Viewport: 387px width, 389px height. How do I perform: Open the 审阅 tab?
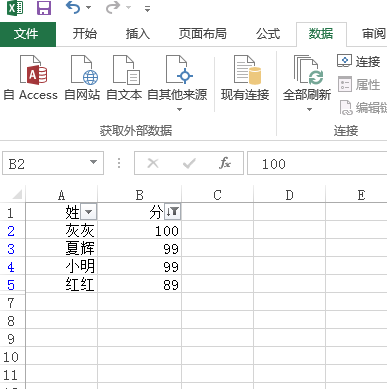[x=374, y=34]
